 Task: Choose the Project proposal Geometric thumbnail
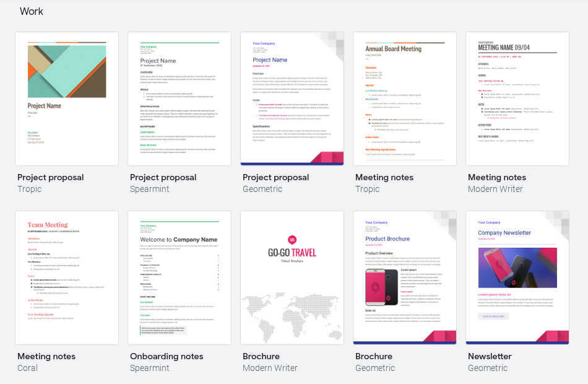pyautogui.click(x=292, y=99)
